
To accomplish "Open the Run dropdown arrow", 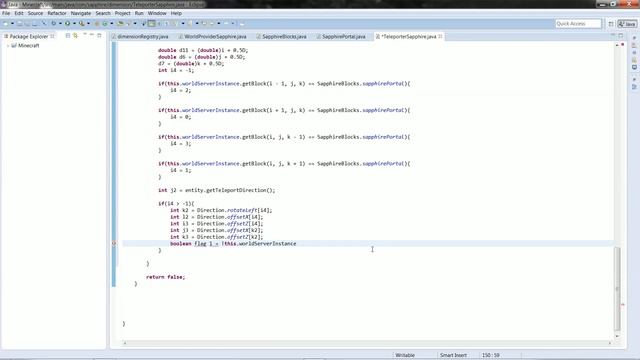I will (74, 24).
